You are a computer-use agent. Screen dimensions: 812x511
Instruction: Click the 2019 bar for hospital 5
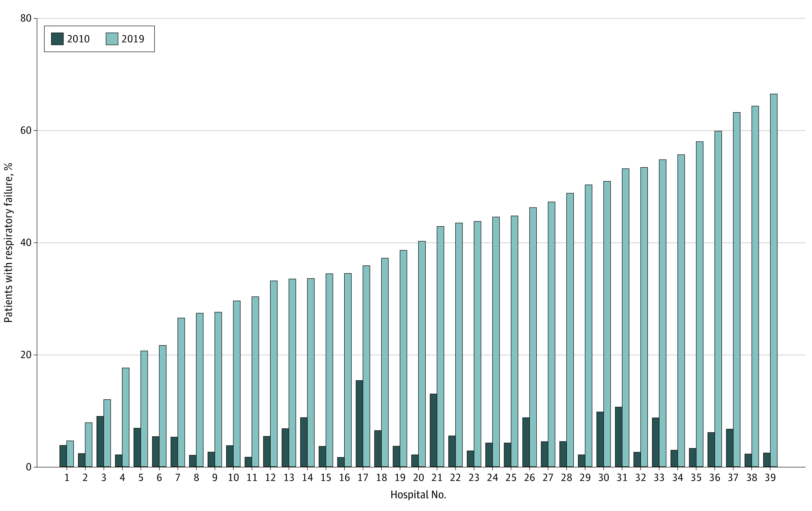coord(144,409)
